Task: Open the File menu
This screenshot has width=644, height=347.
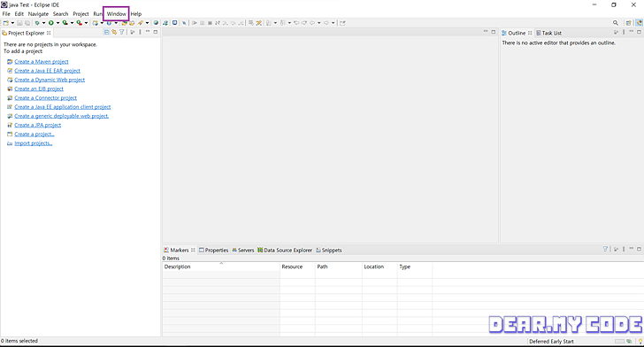Action: click(6, 14)
